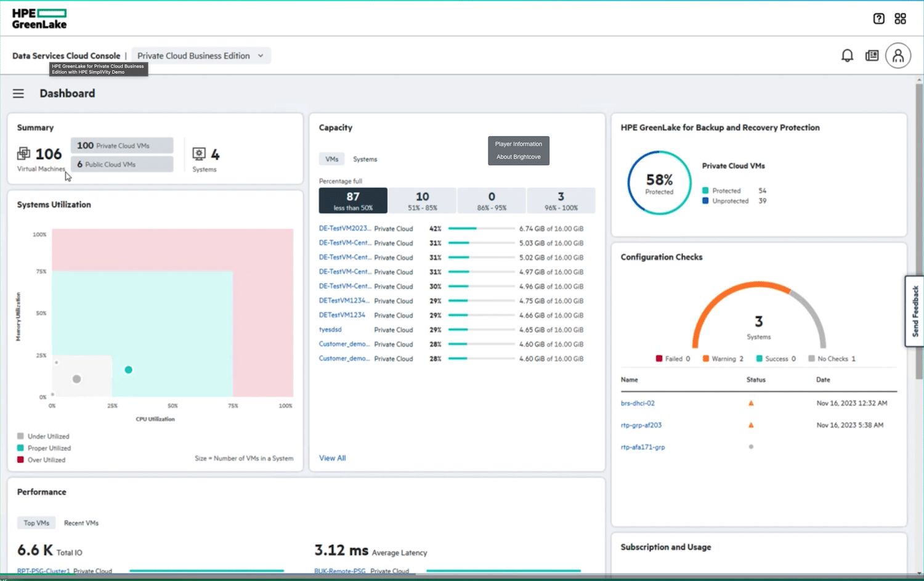Click 6 Public Cloud VMs button
Image resolution: width=924 pixels, height=581 pixels.
(122, 165)
